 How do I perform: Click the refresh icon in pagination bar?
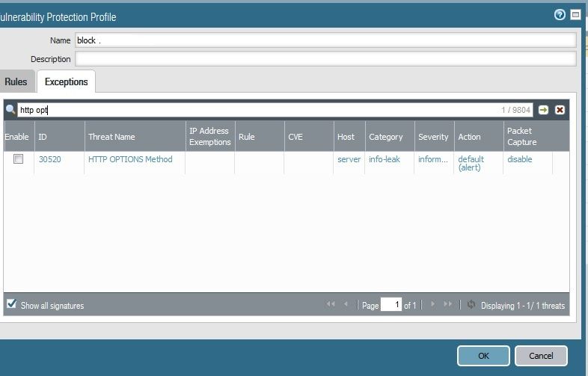click(471, 305)
